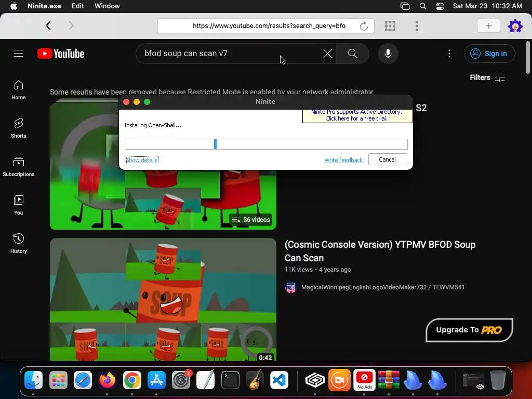Click the Ninite installation progress bar
This screenshot has width=532, height=399.
pyautogui.click(x=266, y=144)
